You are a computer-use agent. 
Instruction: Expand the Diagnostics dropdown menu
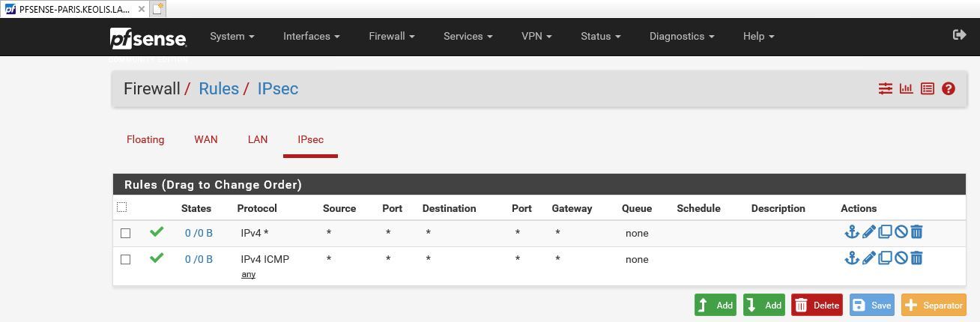(681, 36)
